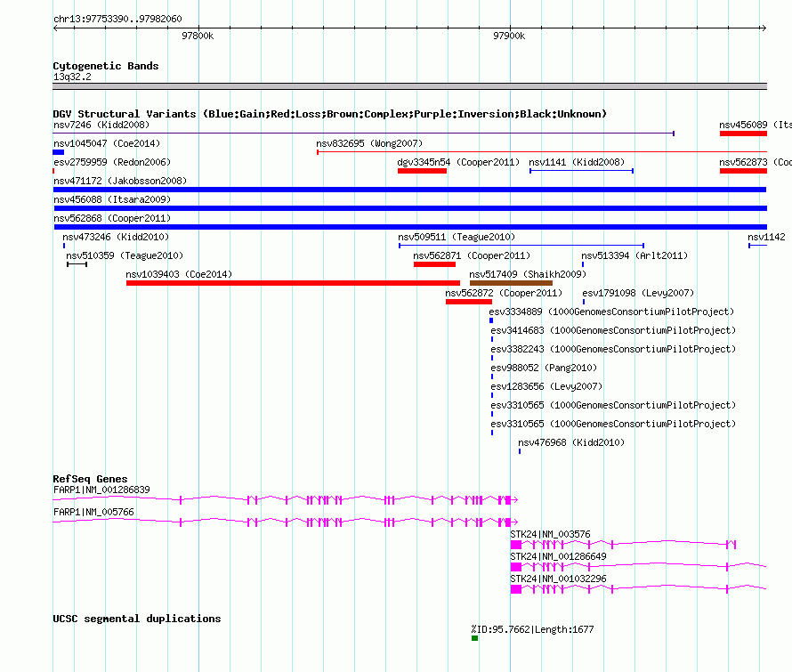The width and height of the screenshot is (792, 672).
Task: Click the UCSC segmental duplications track title
Action: (x=137, y=619)
